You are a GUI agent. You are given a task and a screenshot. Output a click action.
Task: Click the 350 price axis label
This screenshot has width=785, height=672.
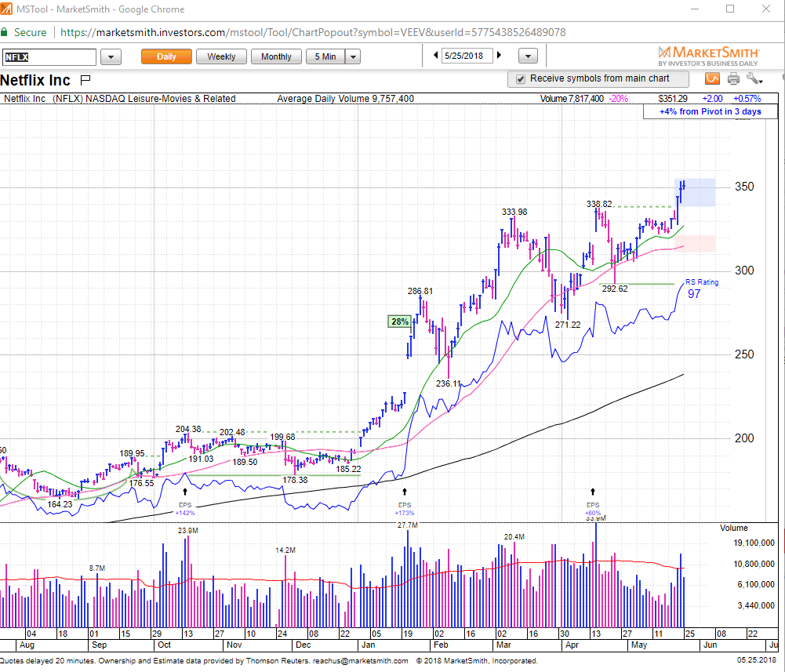pyautogui.click(x=744, y=187)
